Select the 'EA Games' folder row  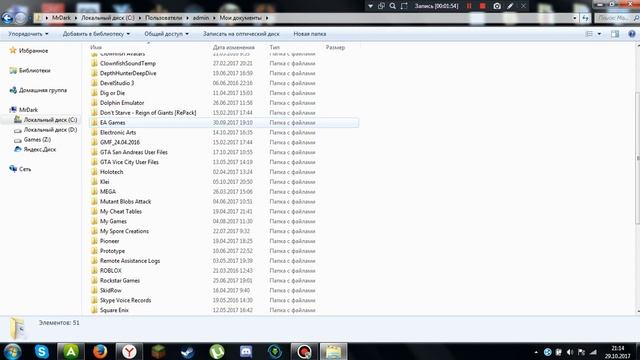pos(224,122)
